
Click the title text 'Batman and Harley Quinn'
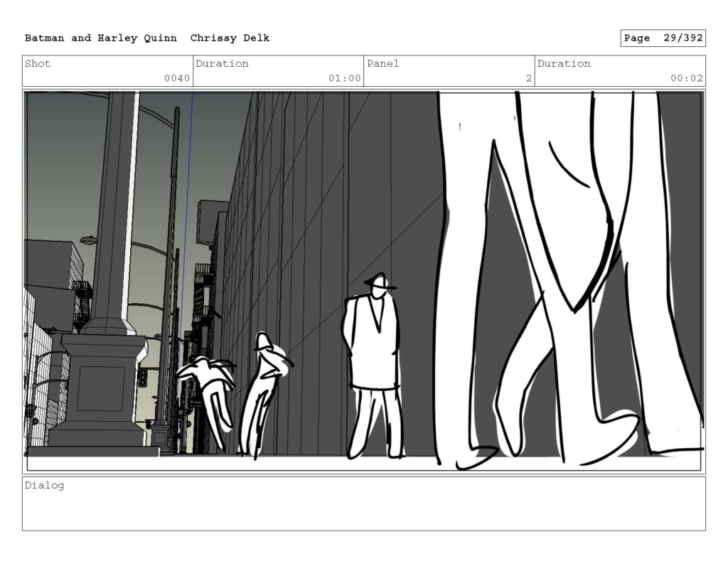pyautogui.click(x=101, y=38)
